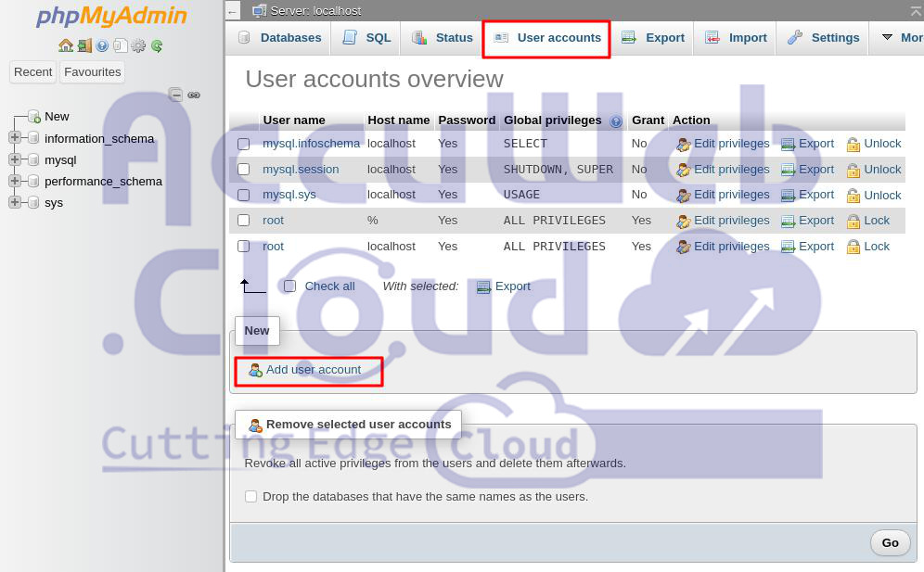Click the Go button

[890, 542]
